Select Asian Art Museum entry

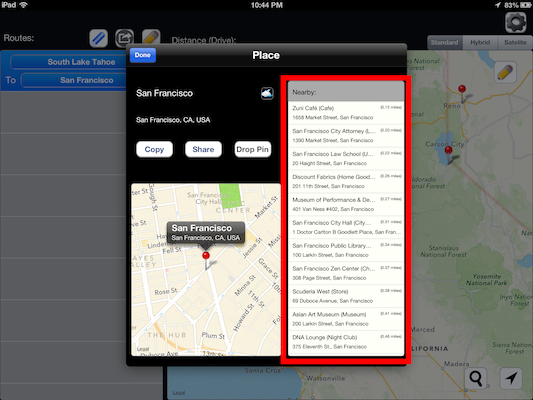pyautogui.click(x=346, y=319)
